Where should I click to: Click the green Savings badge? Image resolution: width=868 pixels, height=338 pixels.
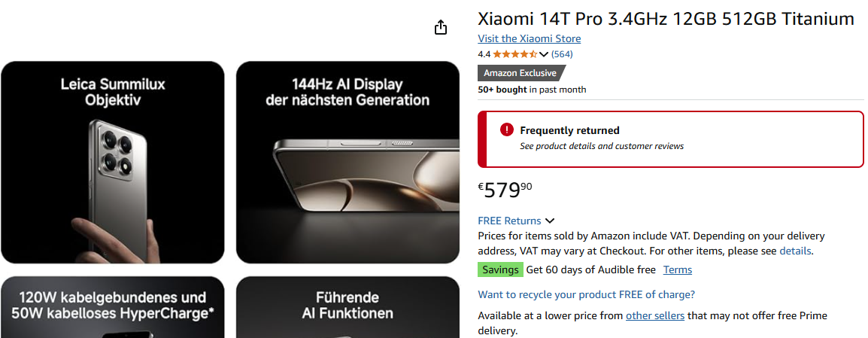point(501,269)
